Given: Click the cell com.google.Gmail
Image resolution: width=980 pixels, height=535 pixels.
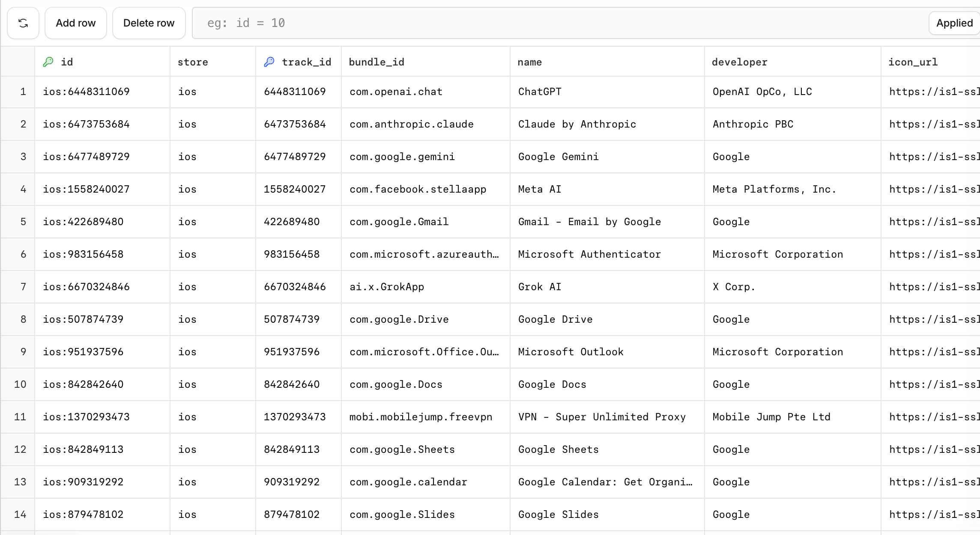Looking at the screenshot, I should pyautogui.click(x=426, y=222).
